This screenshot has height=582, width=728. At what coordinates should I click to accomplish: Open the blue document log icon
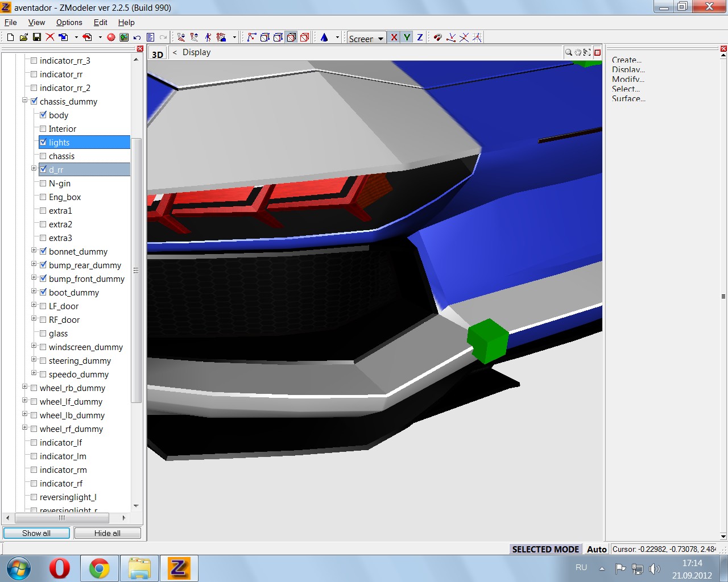click(x=150, y=38)
